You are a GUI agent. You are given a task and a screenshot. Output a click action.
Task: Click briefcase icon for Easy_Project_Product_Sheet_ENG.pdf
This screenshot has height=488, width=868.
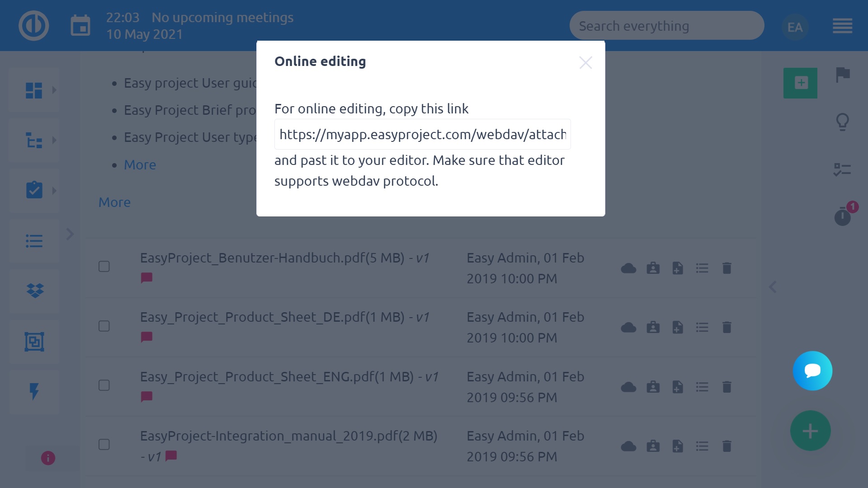pyautogui.click(x=653, y=387)
